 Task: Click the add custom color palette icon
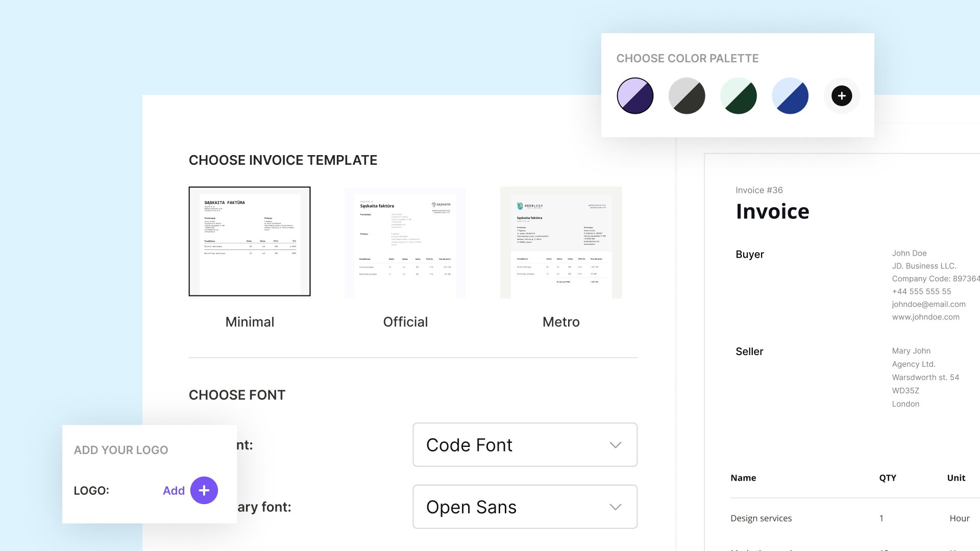click(x=841, y=95)
